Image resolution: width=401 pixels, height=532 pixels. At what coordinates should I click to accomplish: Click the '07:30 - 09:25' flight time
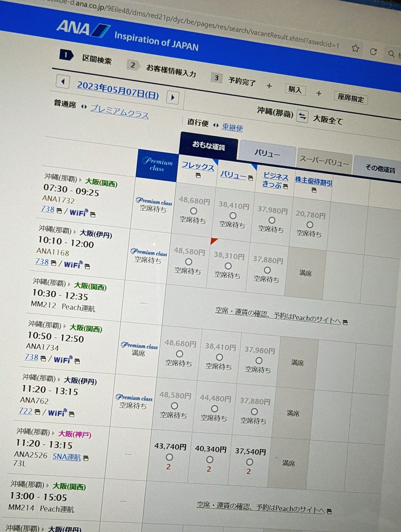[71, 190]
